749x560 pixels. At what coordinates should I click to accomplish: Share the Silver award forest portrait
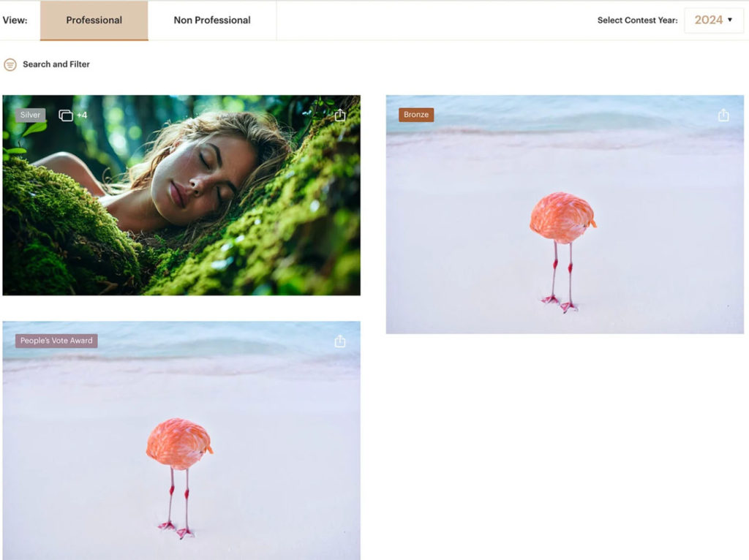coord(340,116)
